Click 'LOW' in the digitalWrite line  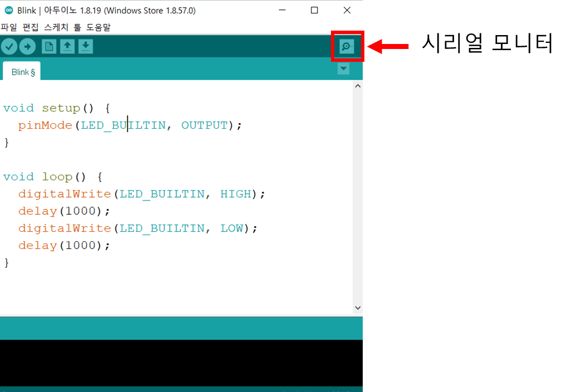point(232,228)
